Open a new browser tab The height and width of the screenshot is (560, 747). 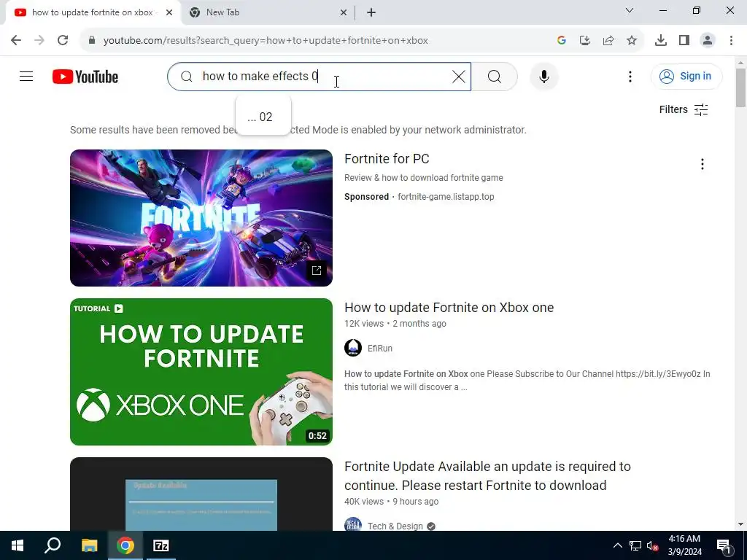(x=371, y=12)
